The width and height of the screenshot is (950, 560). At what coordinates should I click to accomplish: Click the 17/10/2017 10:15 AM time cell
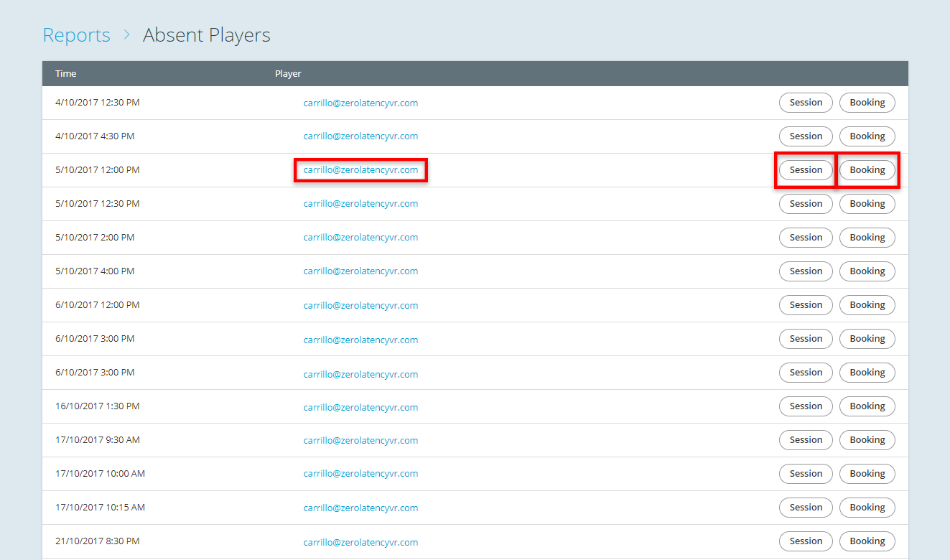(100, 508)
